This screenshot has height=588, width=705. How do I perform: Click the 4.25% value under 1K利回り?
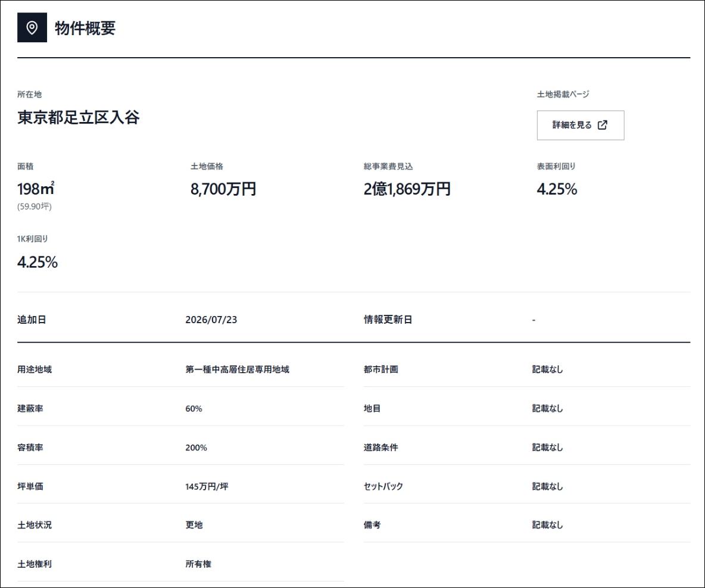(x=38, y=262)
